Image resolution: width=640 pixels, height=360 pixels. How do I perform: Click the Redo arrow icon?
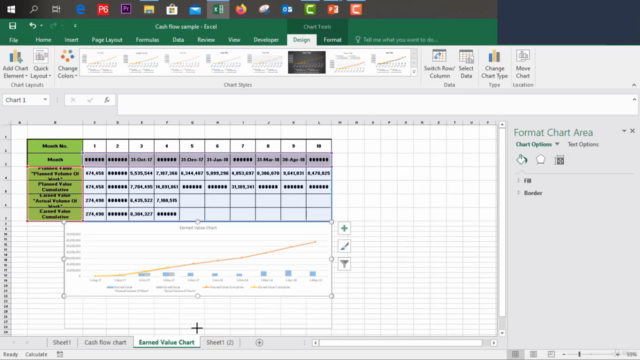point(53,26)
